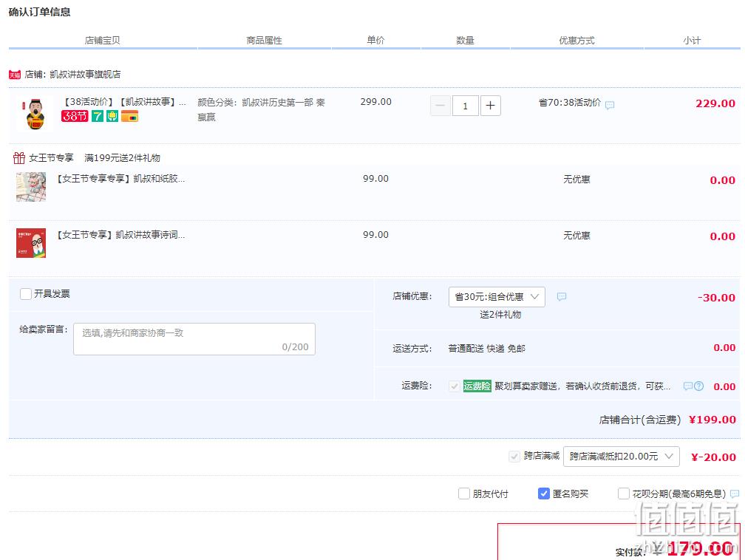This screenshot has width=745, height=560.
Task: Open the info bubble beside 店铺优惠 dropdown
Action: tap(562, 297)
